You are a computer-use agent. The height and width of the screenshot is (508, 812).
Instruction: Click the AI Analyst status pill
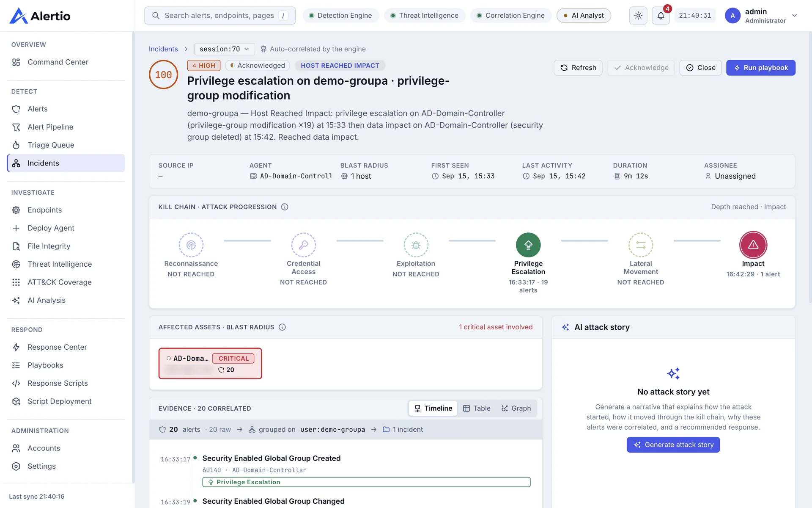coord(584,16)
